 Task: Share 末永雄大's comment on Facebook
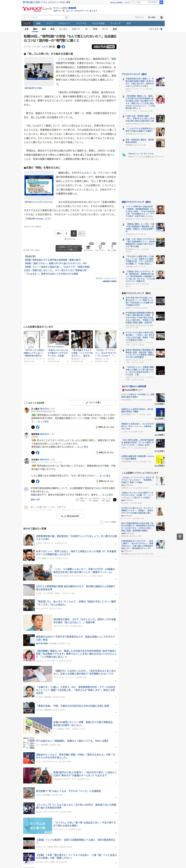coord(38,481)
